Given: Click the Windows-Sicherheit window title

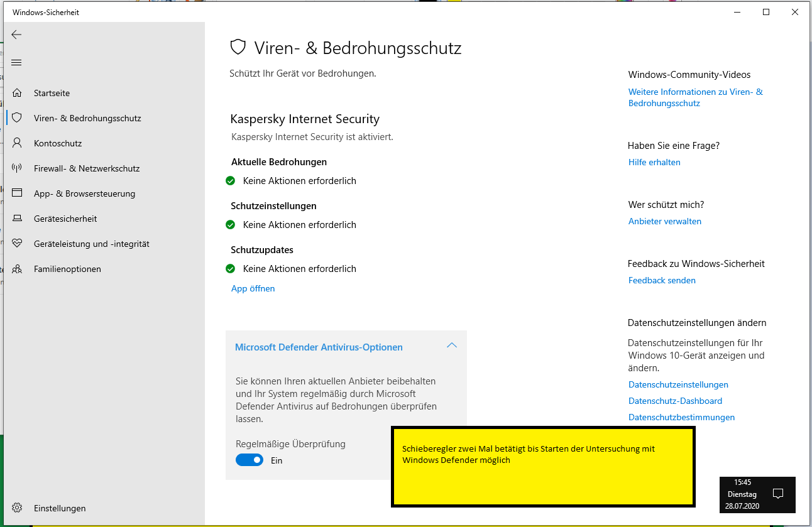Looking at the screenshot, I should (x=46, y=13).
